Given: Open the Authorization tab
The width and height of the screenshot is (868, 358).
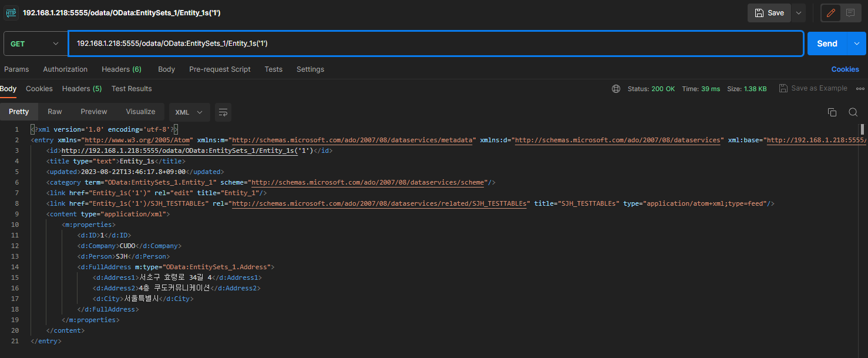Looking at the screenshot, I should click(65, 69).
